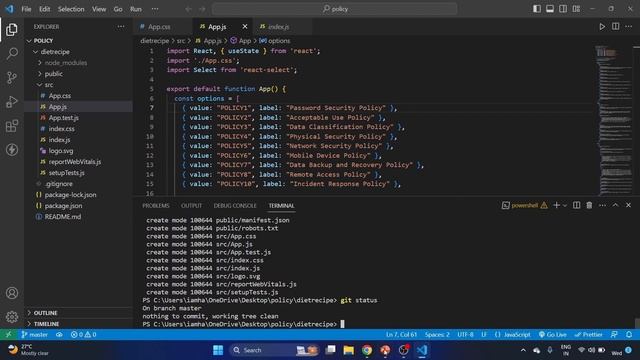Switch to the DEBUG CONSOLE tab

tap(235, 205)
